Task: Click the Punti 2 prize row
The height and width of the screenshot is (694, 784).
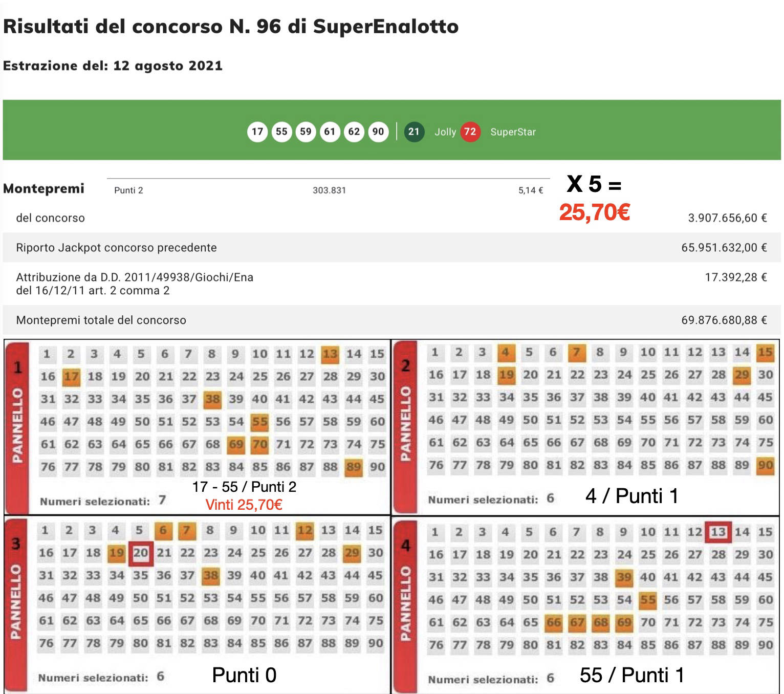Action: [x=328, y=190]
